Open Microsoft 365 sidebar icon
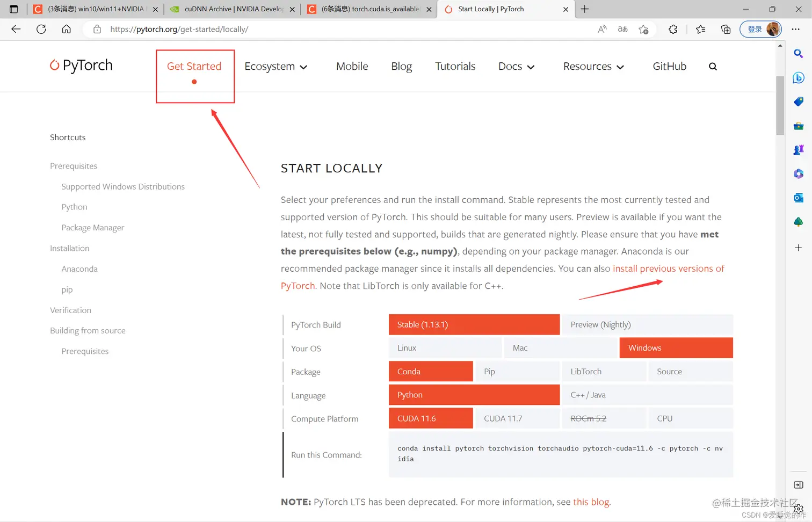The image size is (812, 522). (x=799, y=173)
